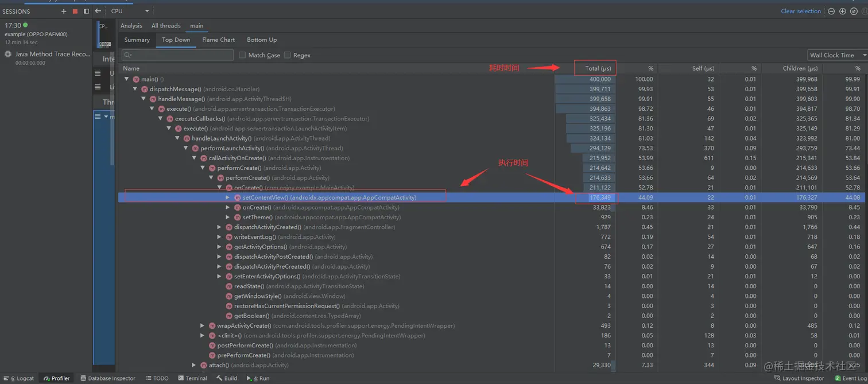This screenshot has width=868, height=384.
Task: Open the Terminal tool window
Action: [x=192, y=378]
